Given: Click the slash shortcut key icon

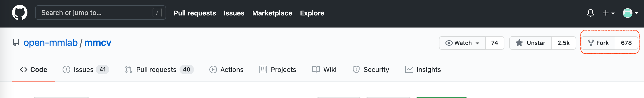Looking at the screenshot, I should (x=157, y=13).
